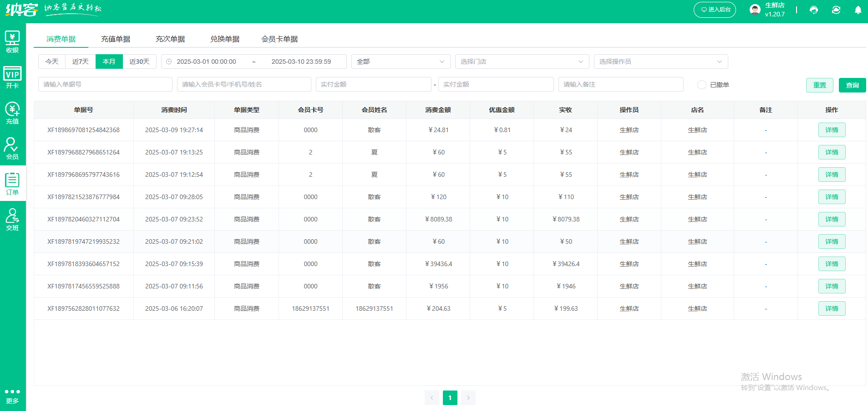Expand the 选择操作员 operator dropdown
Viewport: 868px width, 411px height.
660,61
